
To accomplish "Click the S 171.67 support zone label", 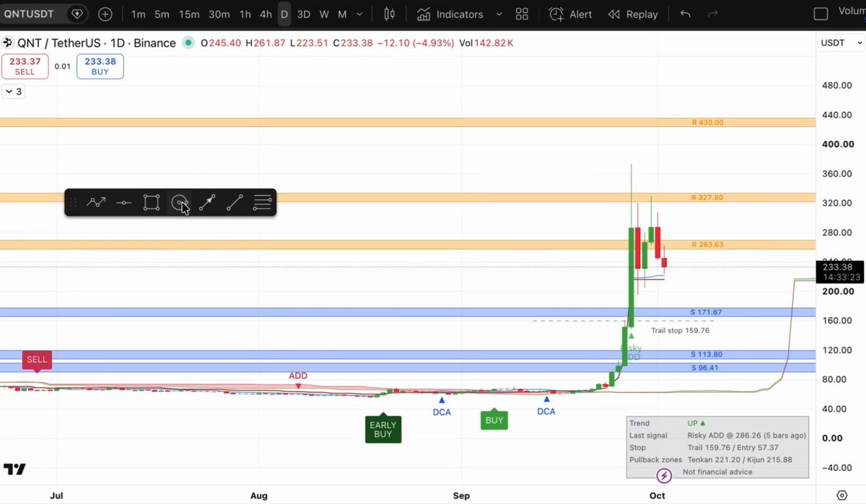I will 706,312.
